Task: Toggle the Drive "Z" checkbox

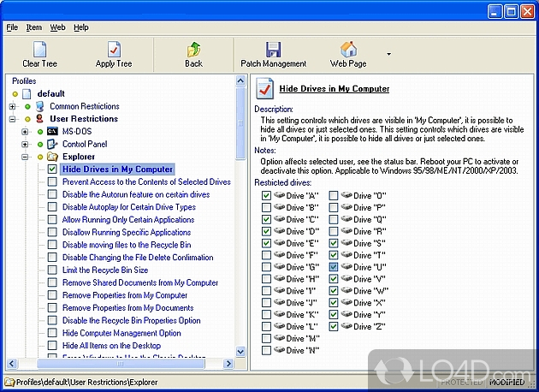Action: pyautogui.click(x=334, y=326)
